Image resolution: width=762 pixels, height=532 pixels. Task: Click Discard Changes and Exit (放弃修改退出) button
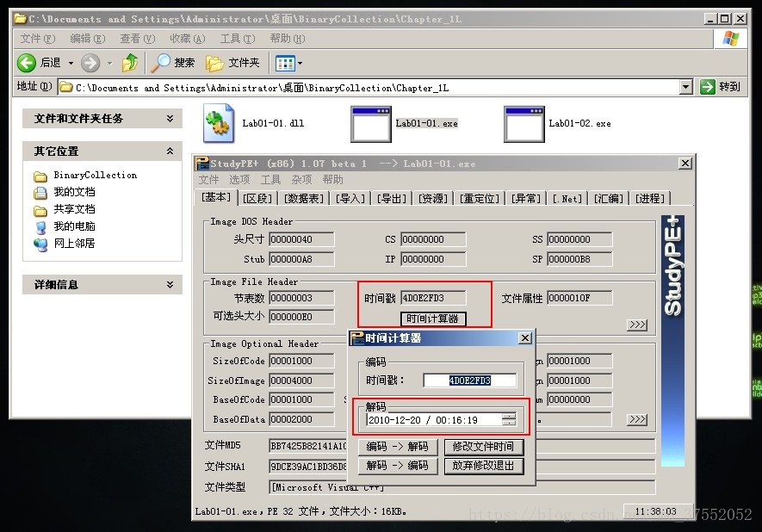pyautogui.click(x=484, y=466)
